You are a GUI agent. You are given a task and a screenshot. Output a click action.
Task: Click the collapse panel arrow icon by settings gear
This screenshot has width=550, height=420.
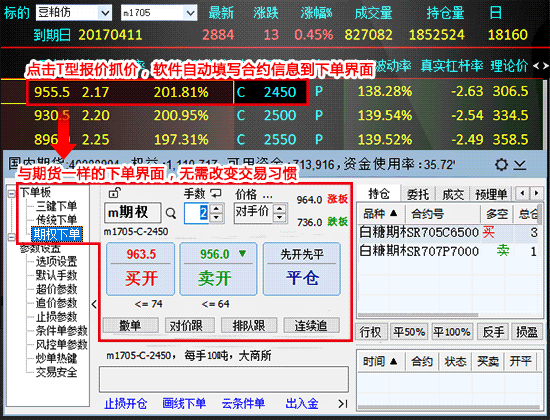[520, 164]
